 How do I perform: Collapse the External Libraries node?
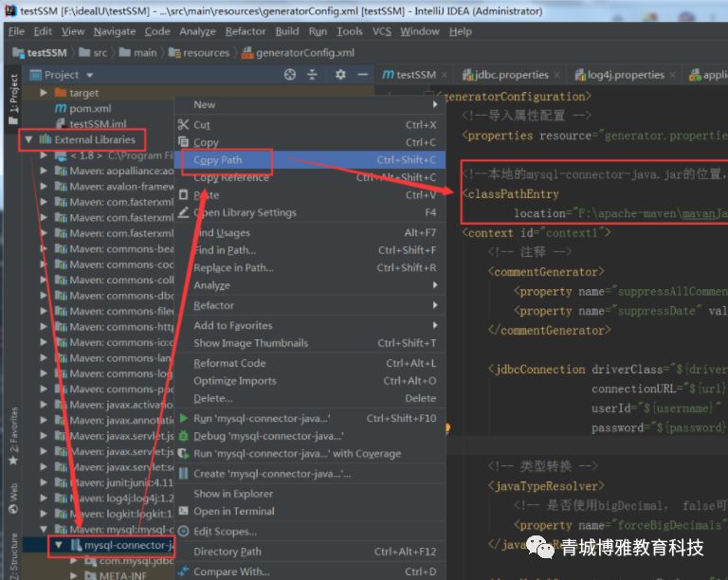pos(28,139)
